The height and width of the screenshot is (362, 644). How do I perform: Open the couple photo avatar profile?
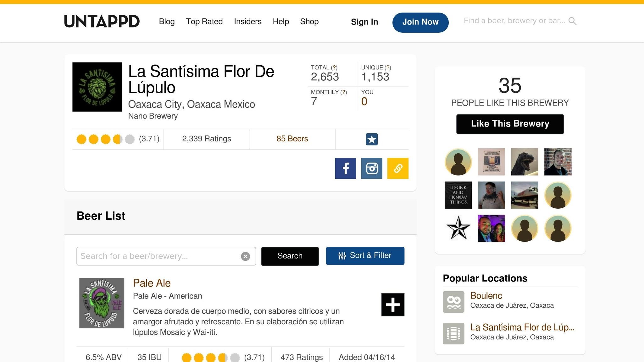tap(491, 228)
